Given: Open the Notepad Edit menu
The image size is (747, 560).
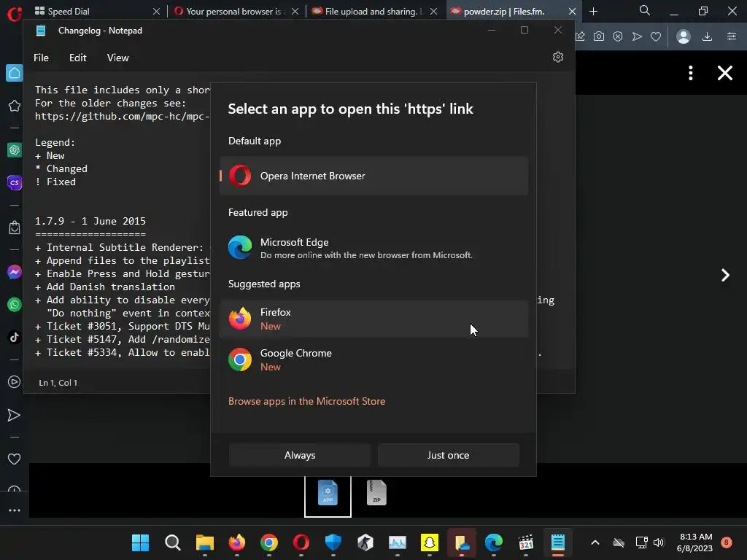Looking at the screenshot, I should tap(77, 58).
